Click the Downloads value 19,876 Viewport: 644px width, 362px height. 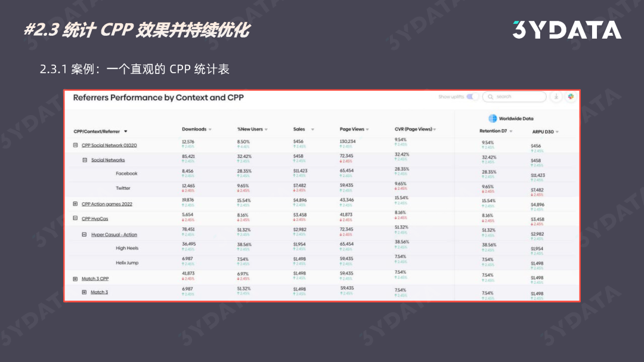[x=188, y=200]
